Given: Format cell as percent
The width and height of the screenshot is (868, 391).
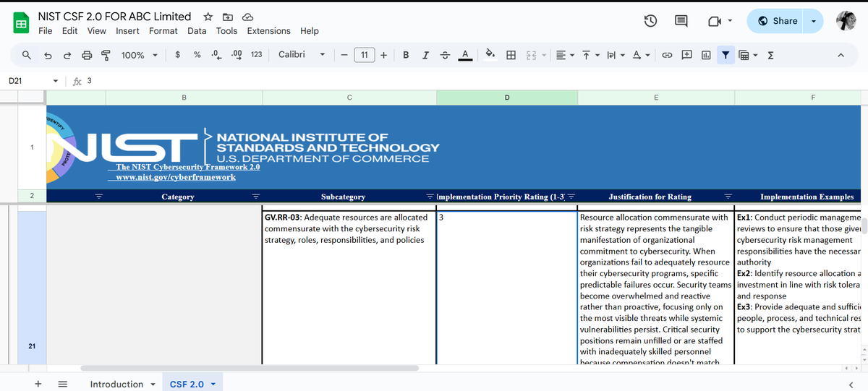Looking at the screenshot, I should (x=197, y=55).
